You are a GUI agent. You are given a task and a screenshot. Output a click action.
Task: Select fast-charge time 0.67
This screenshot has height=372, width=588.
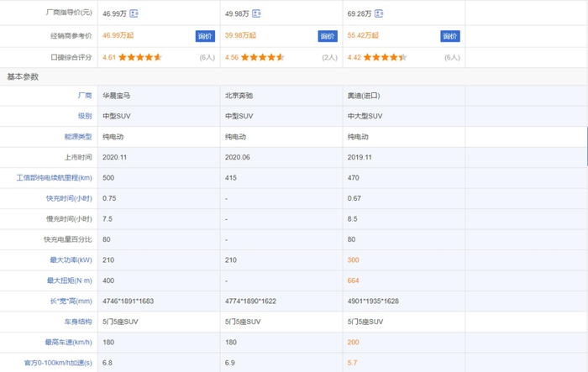354,198
